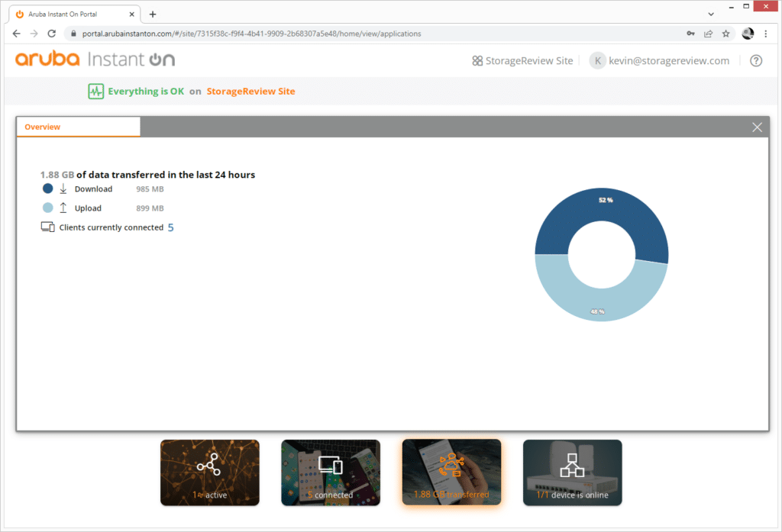This screenshot has height=532, width=782.
Task: Bookmark this page with the star icon
Action: [x=726, y=34]
